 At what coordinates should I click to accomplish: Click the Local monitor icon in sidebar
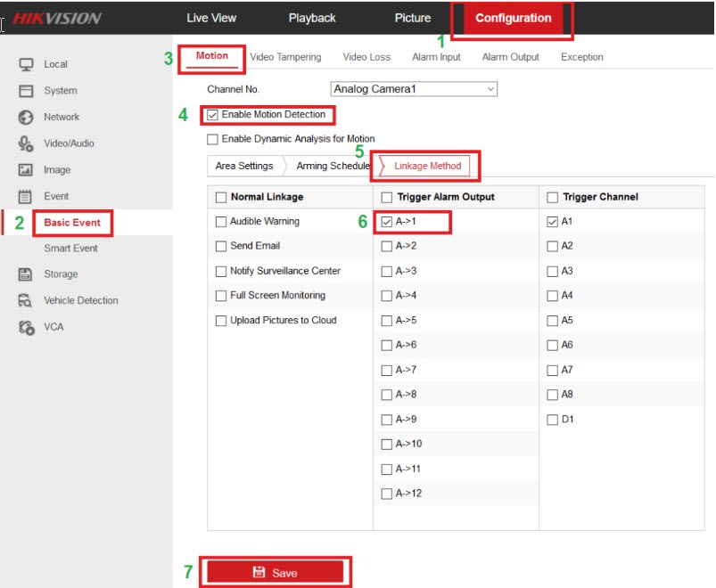(x=26, y=64)
